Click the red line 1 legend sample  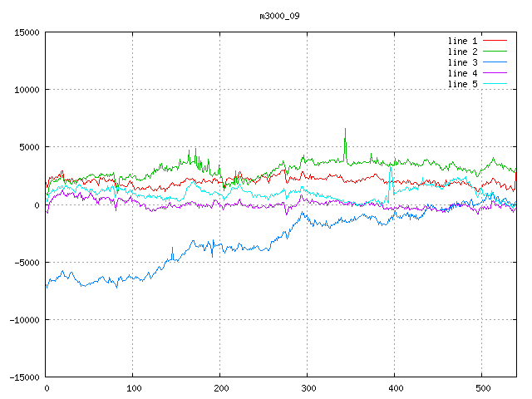pyautogui.click(x=495, y=41)
